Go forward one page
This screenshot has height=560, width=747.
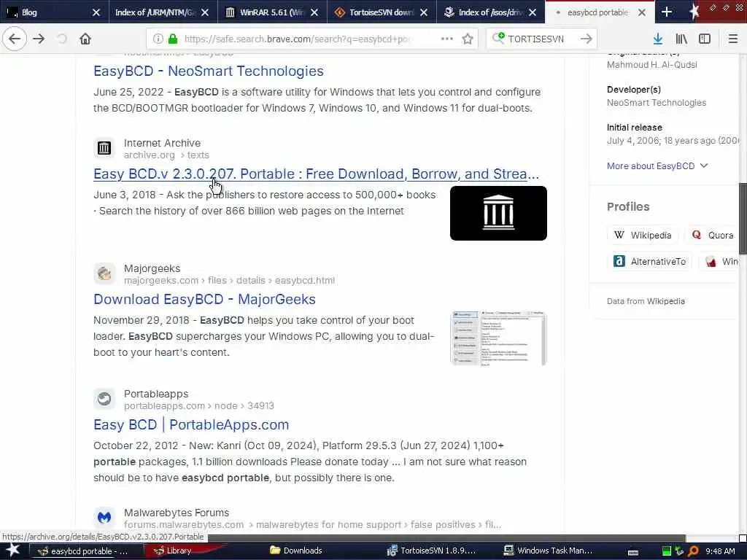[39, 39]
